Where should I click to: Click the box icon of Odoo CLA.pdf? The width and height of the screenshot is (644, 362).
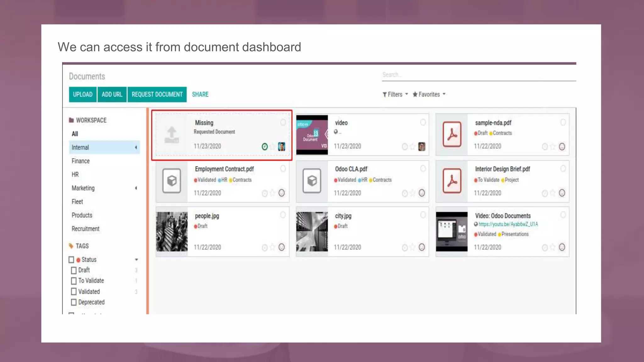point(312,181)
